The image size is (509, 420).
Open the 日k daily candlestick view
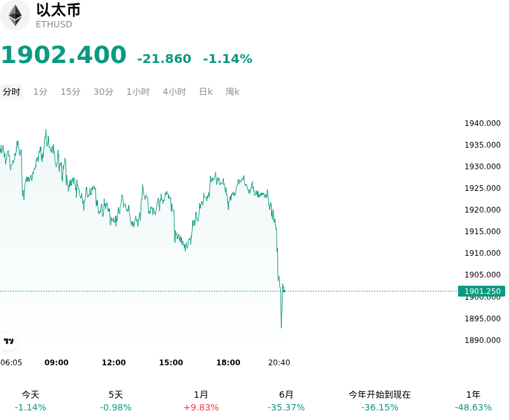click(x=206, y=92)
